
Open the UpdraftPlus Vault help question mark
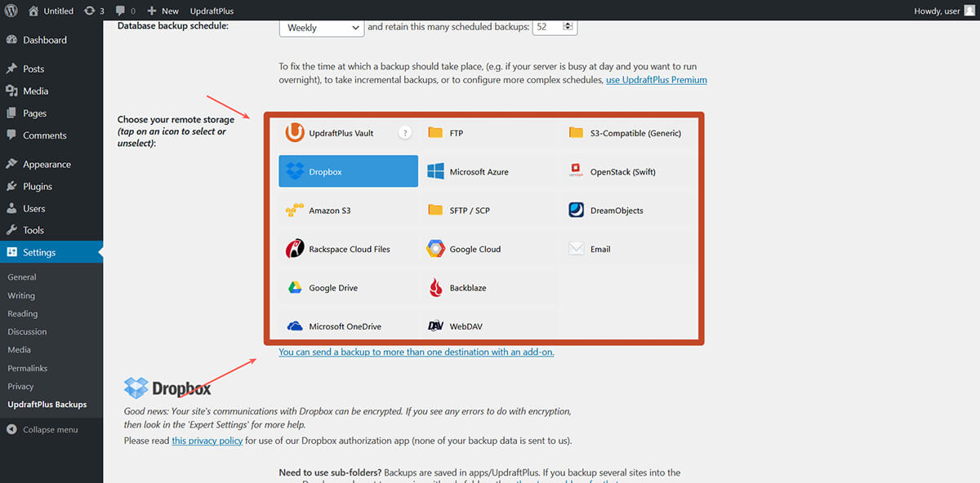(404, 133)
